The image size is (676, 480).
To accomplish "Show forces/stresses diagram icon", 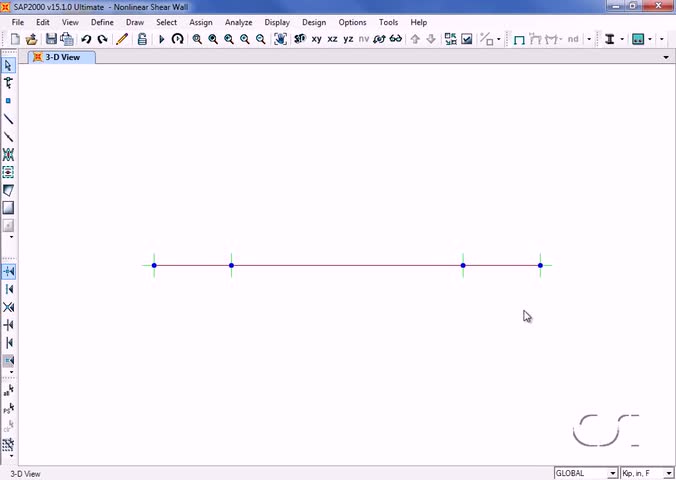I will click(x=552, y=39).
